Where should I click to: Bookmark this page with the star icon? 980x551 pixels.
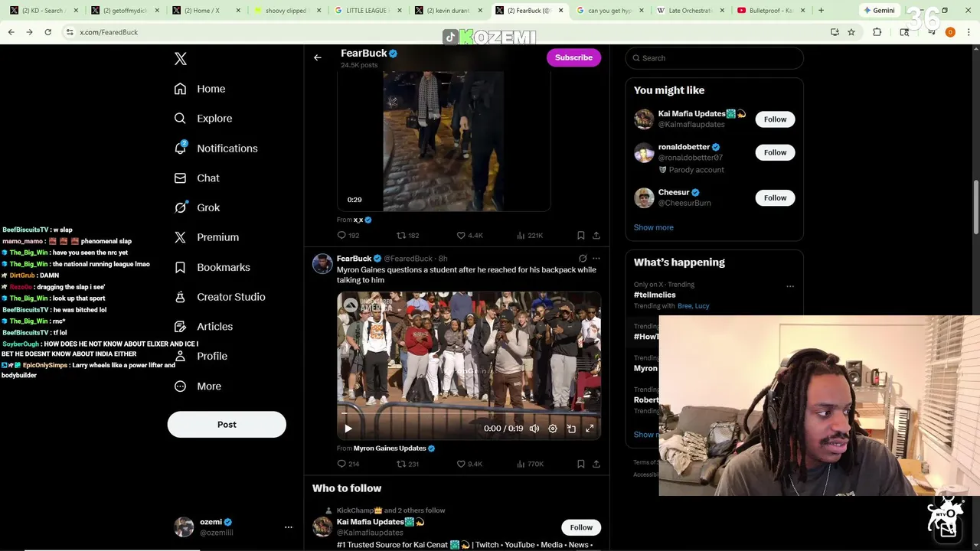851,32
